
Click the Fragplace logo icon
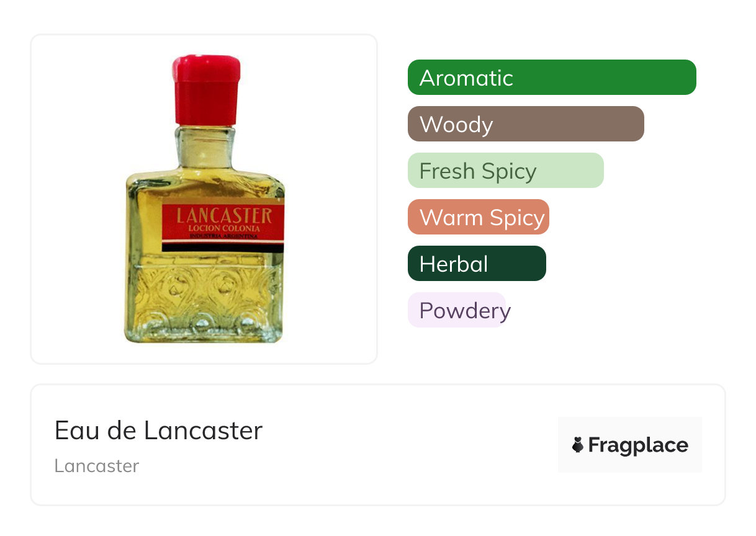(578, 445)
